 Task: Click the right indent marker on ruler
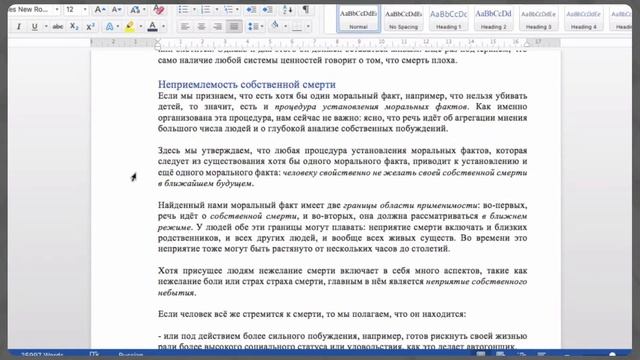527,43
